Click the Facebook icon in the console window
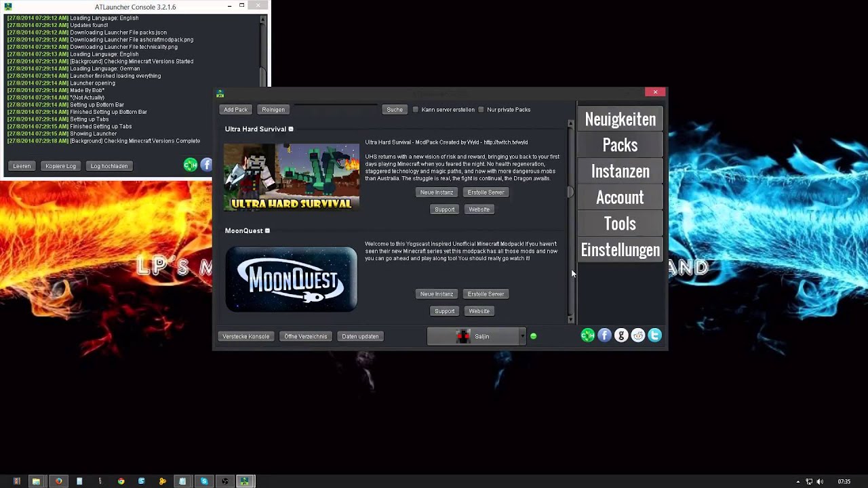Image resolution: width=868 pixels, height=488 pixels. click(207, 165)
